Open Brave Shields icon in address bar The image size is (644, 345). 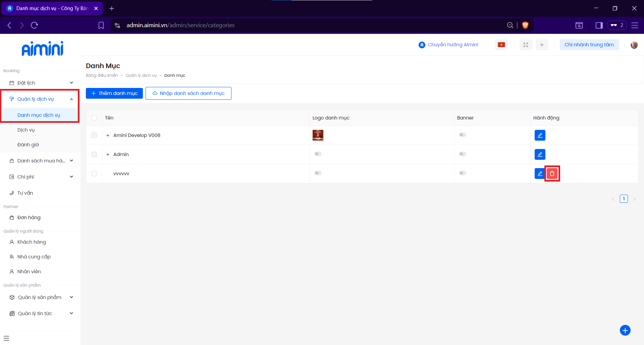(x=525, y=25)
